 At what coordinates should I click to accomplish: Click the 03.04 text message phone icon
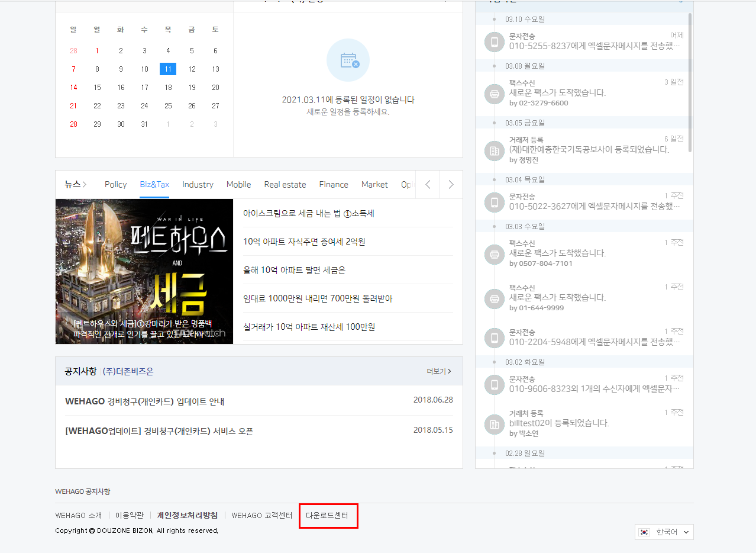pyautogui.click(x=494, y=202)
